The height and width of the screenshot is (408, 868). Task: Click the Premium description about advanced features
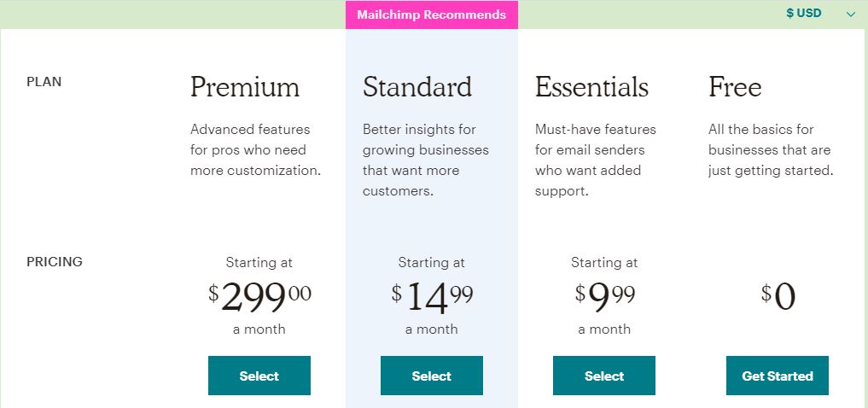(256, 149)
